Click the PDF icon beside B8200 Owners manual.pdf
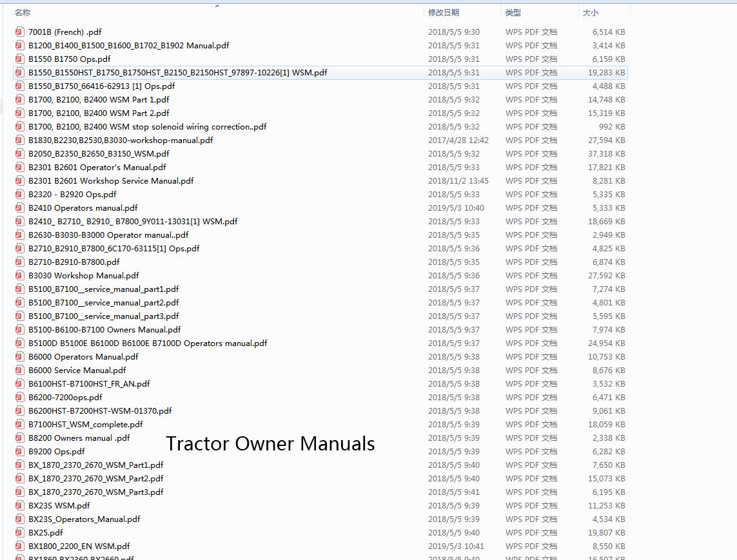The width and height of the screenshot is (737, 560). 19,438
